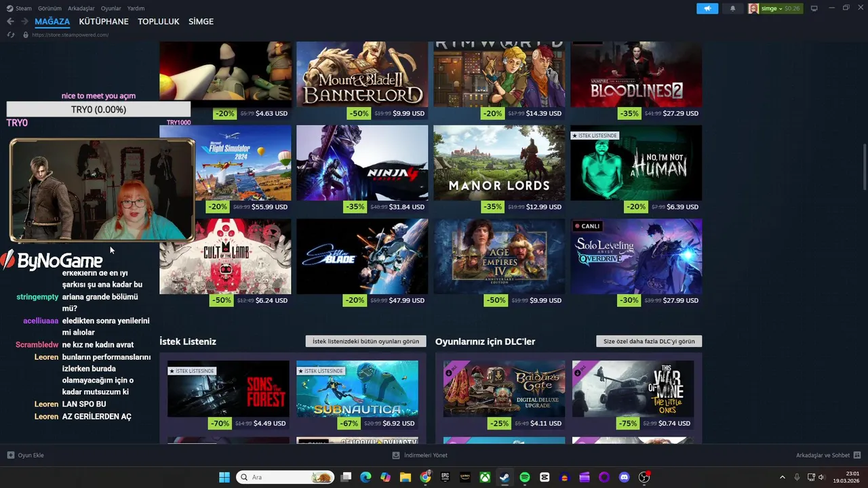The width and height of the screenshot is (868, 488).
Task: Click the Steam forward navigation arrow
Action: coord(24,21)
